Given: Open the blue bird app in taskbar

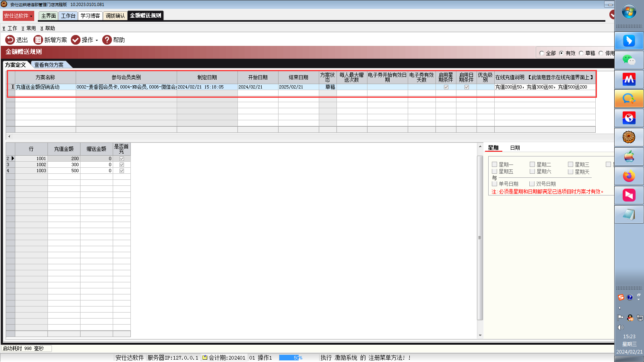Looking at the screenshot, I should coord(629,41).
